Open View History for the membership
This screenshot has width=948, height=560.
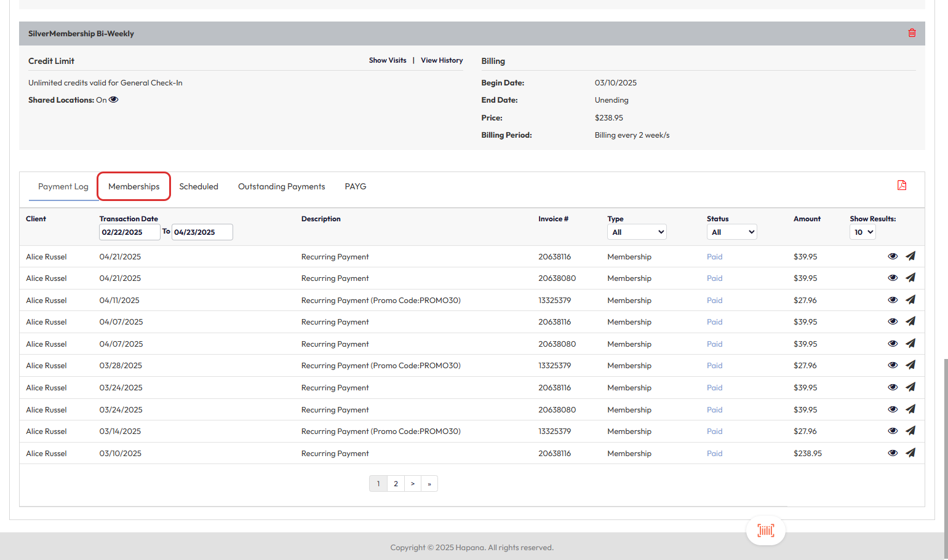(x=442, y=60)
